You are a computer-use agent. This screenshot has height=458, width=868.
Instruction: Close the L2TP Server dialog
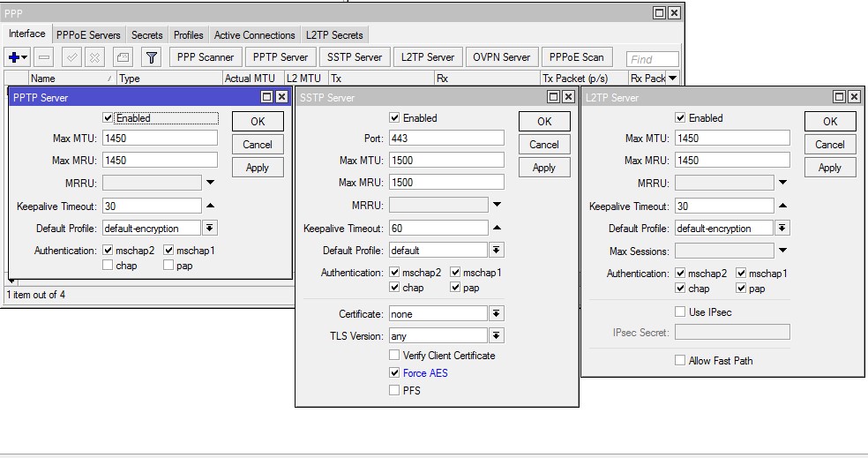tap(854, 97)
